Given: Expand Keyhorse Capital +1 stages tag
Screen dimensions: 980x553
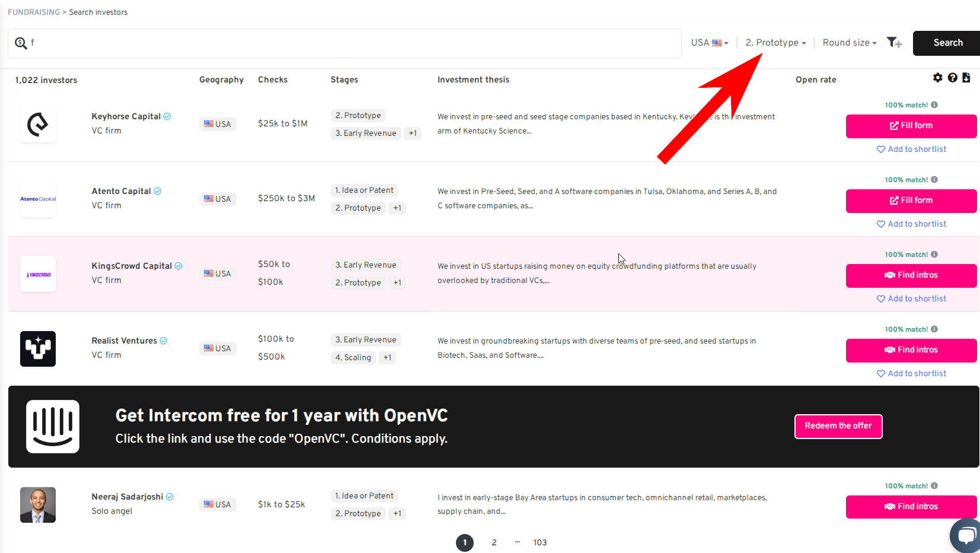Looking at the screenshot, I should [x=413, y=134].
